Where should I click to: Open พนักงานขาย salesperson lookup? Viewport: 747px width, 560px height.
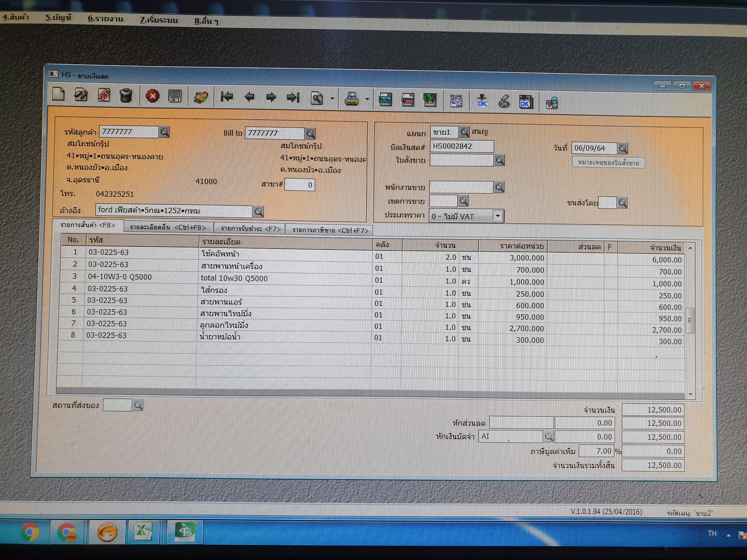point(500,187)
